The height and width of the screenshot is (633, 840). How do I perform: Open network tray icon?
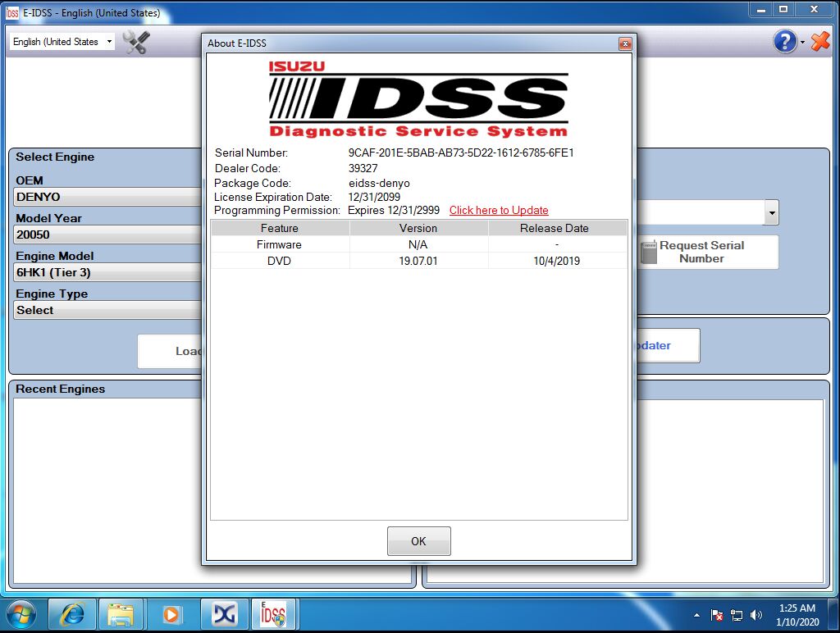(x=737, y=615)
